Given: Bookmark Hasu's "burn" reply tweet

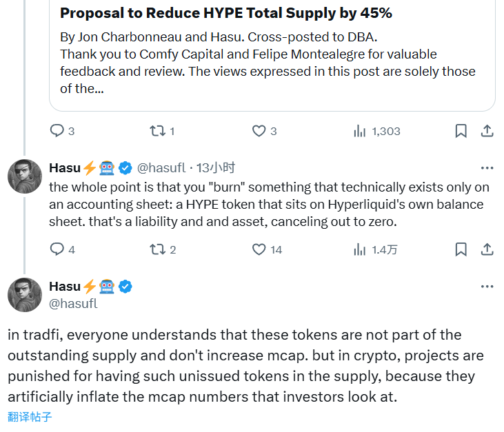Looking at the screenshot, I should coord(461,249).
